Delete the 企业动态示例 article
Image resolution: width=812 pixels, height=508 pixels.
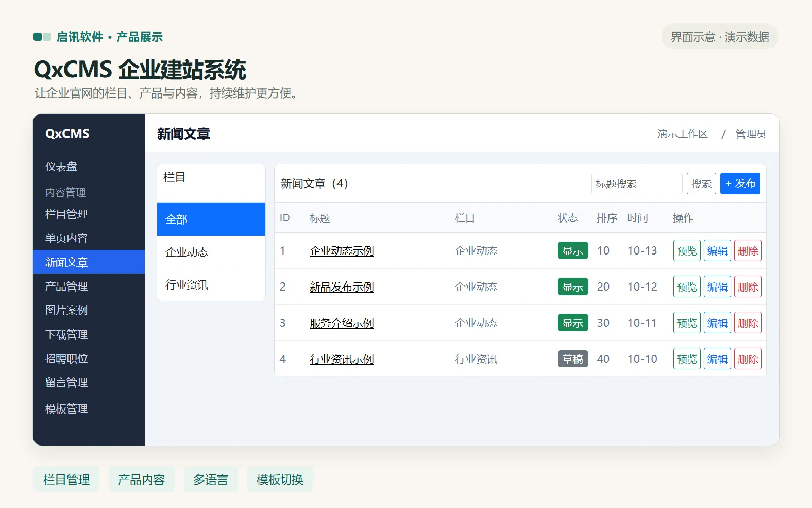tap(748, 250)
